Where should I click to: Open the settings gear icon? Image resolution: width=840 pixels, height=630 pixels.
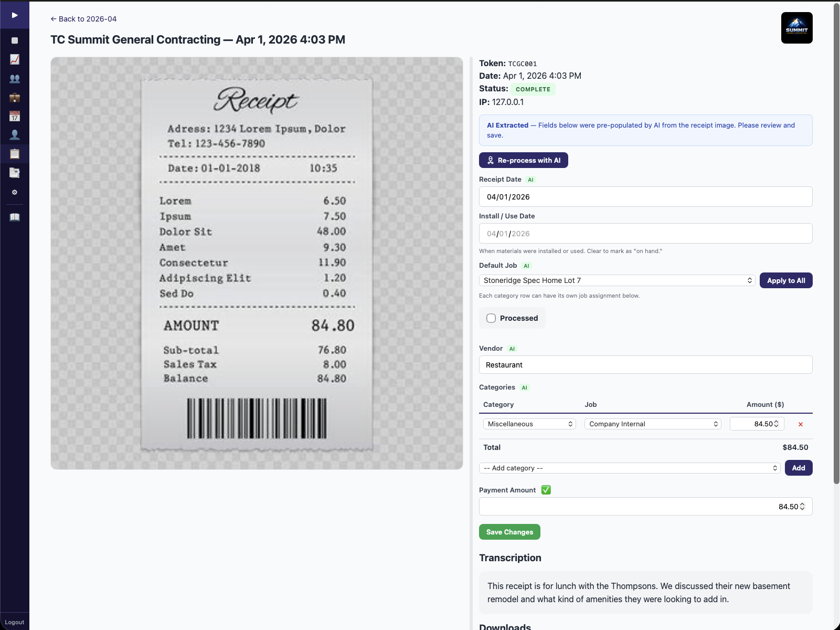coord(15,192)
